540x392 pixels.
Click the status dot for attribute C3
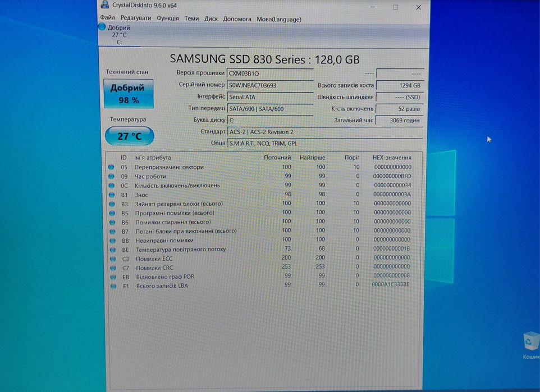coord(113,259)
